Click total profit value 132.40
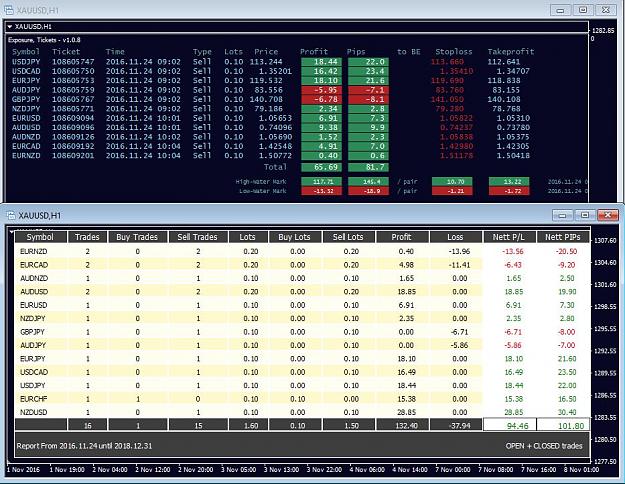Viewport: 625px width, 484px height. [407, 425]
